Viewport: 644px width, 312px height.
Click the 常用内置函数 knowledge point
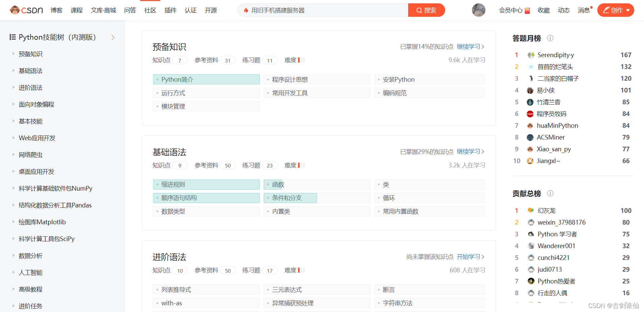430,211
